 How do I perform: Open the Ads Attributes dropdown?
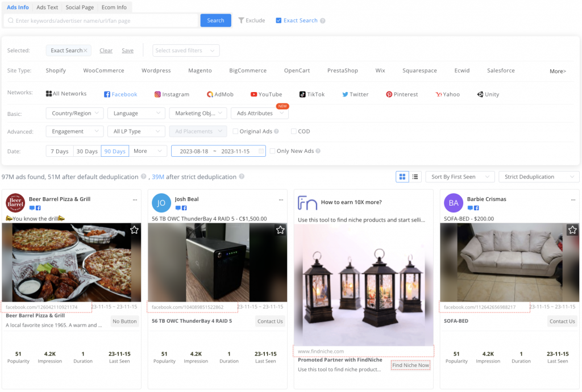259,113
